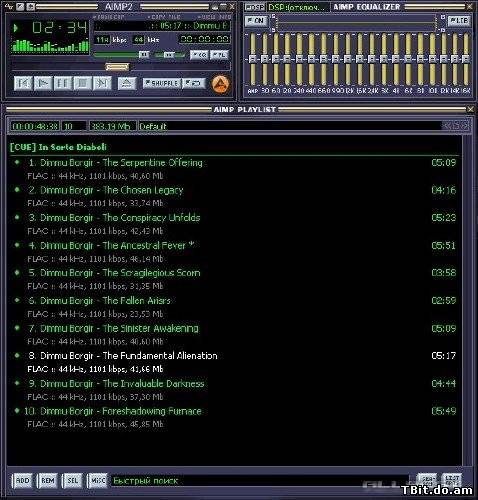This screenshot has height=500, width=478.
Task: Click the third title bar icon in AIMP2
Action: [31, 6]
